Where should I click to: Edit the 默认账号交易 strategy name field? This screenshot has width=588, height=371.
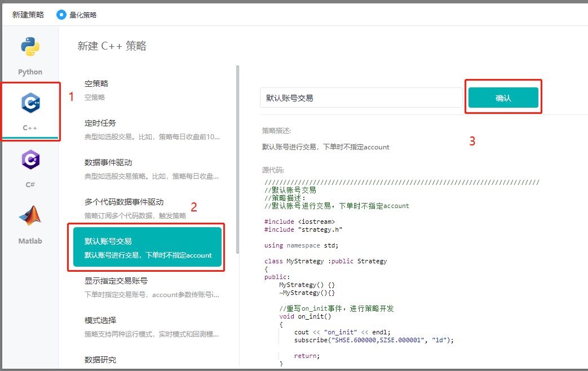pos(361,98)
